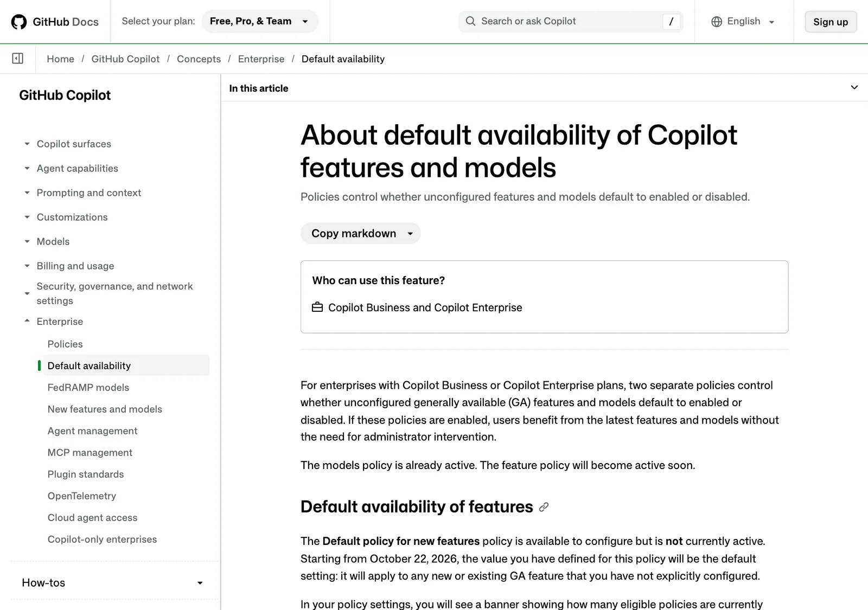Click the search magnifier icon
Screen dimensions: 868x610
pyautogui.click(x=470, y=21)
